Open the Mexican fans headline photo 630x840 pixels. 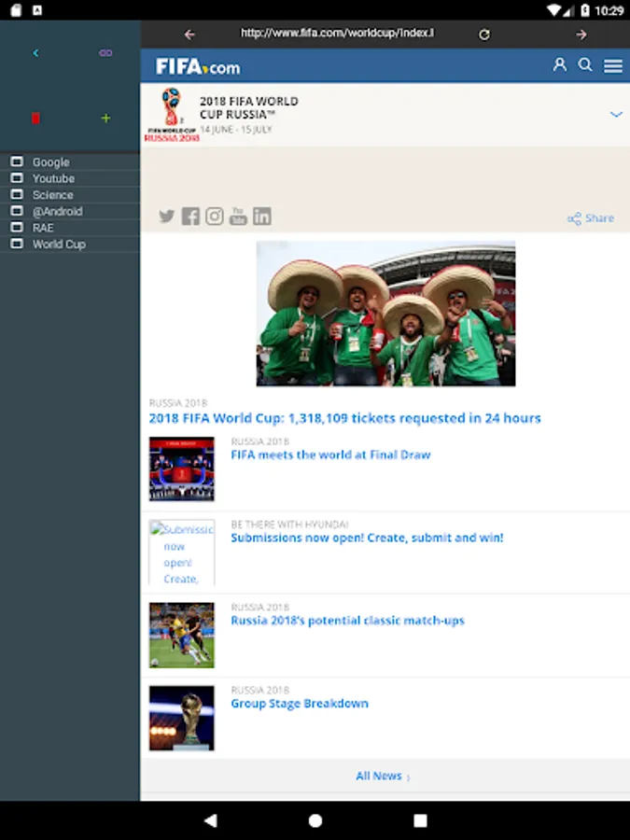tap(385, 314)
